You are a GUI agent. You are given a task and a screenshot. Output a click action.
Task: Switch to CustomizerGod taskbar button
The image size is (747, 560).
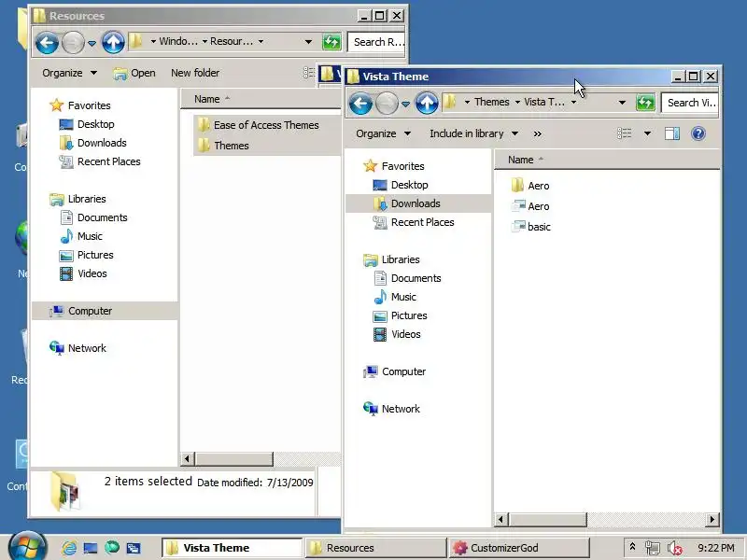coord(519,548)
